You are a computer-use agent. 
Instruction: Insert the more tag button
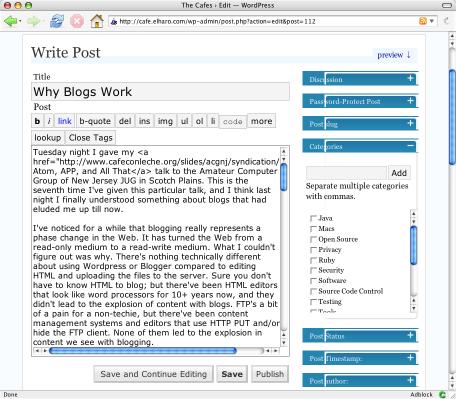[x=262, y=121]
